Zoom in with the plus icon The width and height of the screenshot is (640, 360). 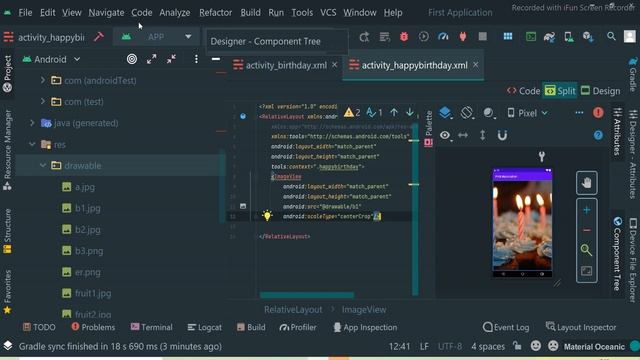point(587,210)
